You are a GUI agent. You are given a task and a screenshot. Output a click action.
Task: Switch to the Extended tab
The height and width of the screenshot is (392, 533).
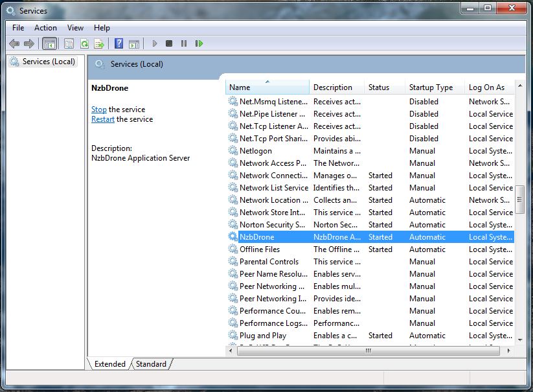tap(109, 363)
